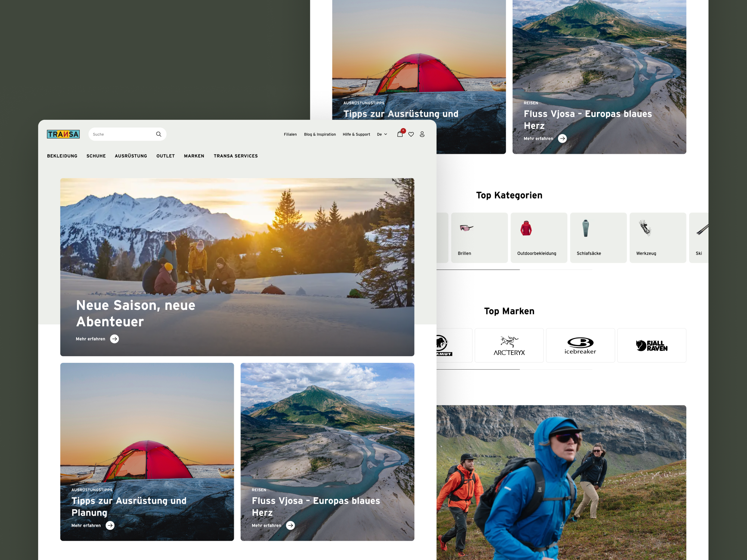Click the Transa logo
747x560 pixels.
[x=63, y=134]
